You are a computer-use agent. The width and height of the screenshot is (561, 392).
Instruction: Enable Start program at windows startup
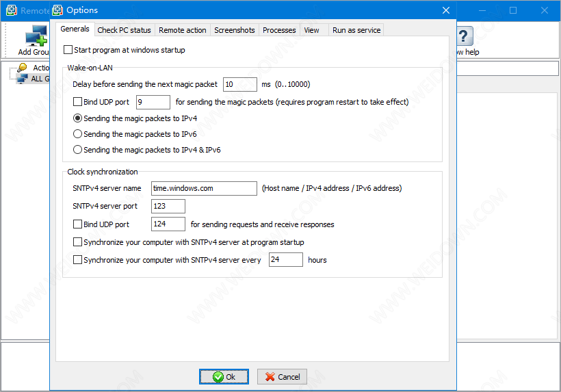pos(68,50)
